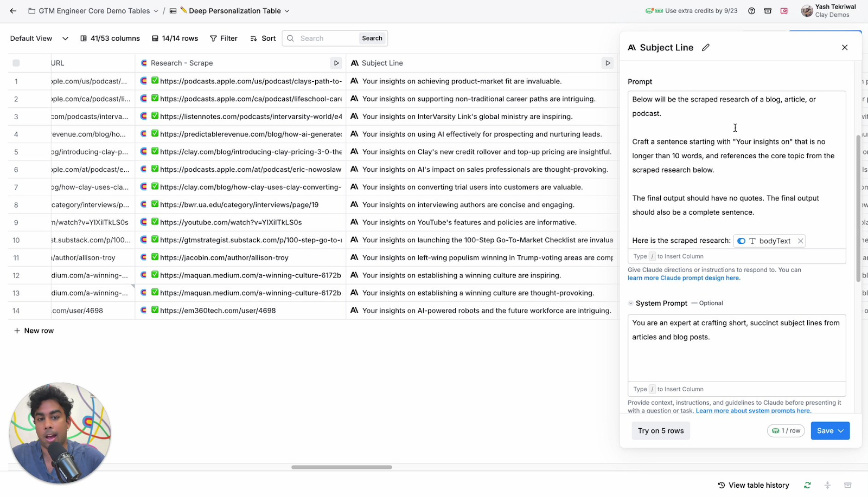Click the green check in row 1 scrape
The height and width of the screenshot is (497, 868).
click(155, 81)
